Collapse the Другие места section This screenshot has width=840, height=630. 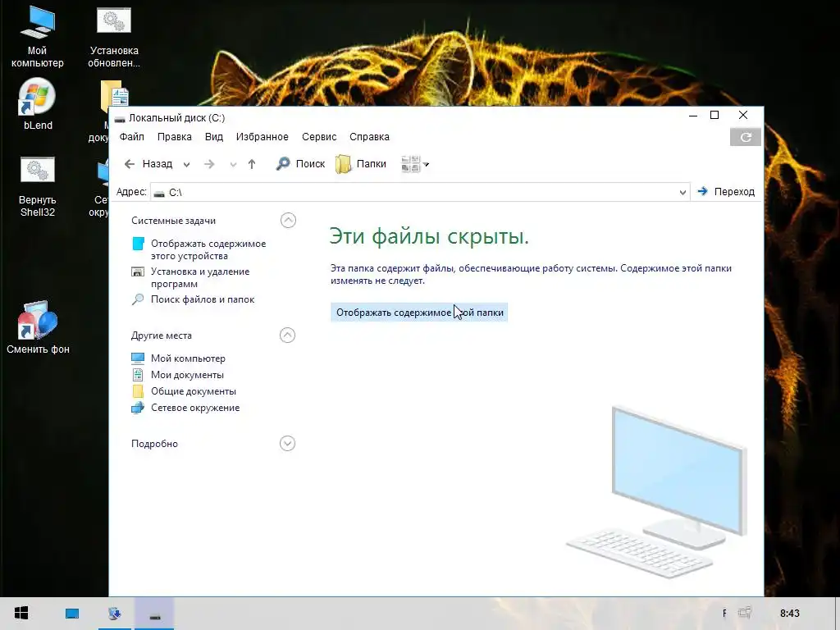point(288,336)
